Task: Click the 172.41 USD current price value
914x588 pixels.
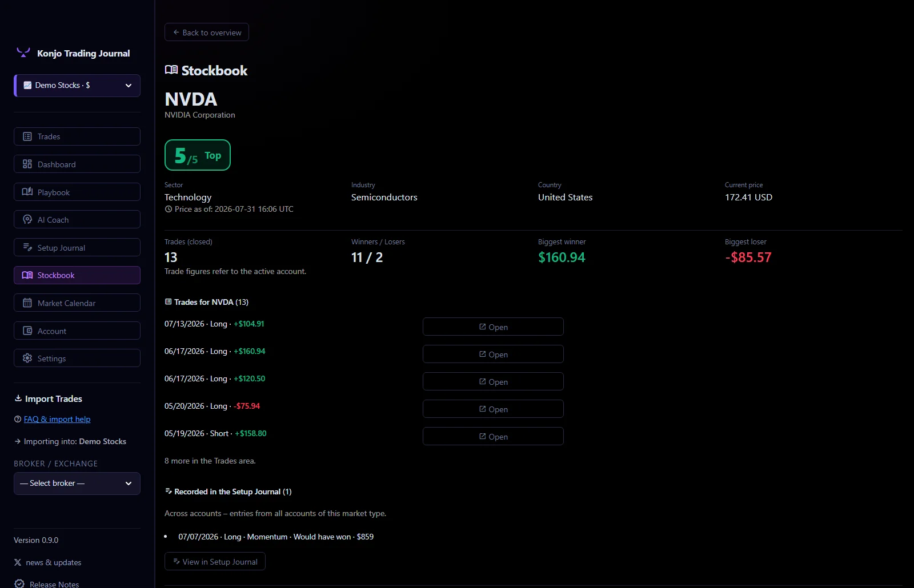Action: pos(748,197)
